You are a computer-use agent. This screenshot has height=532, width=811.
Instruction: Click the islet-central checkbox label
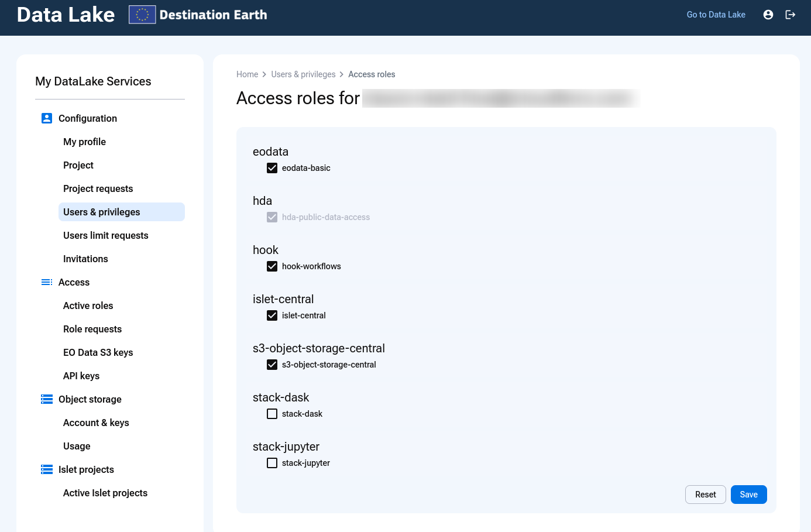[304, 315]
